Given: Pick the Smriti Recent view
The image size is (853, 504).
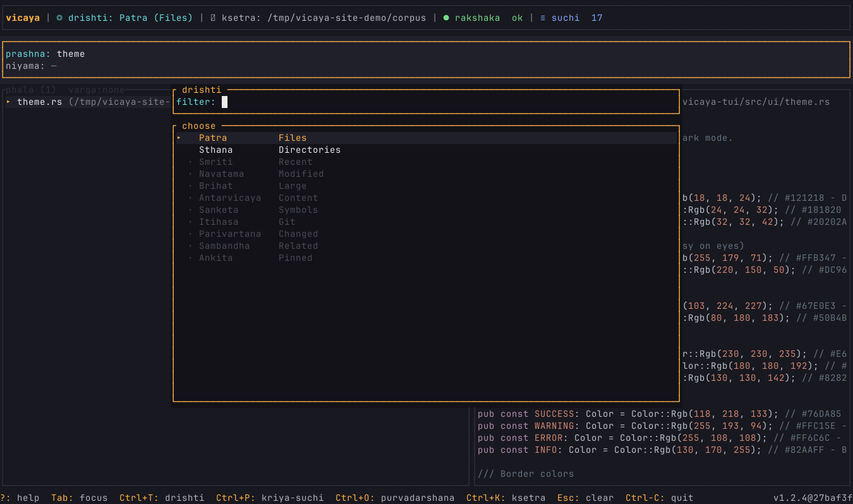Looking at the screenshot, I should coord(426,162).
